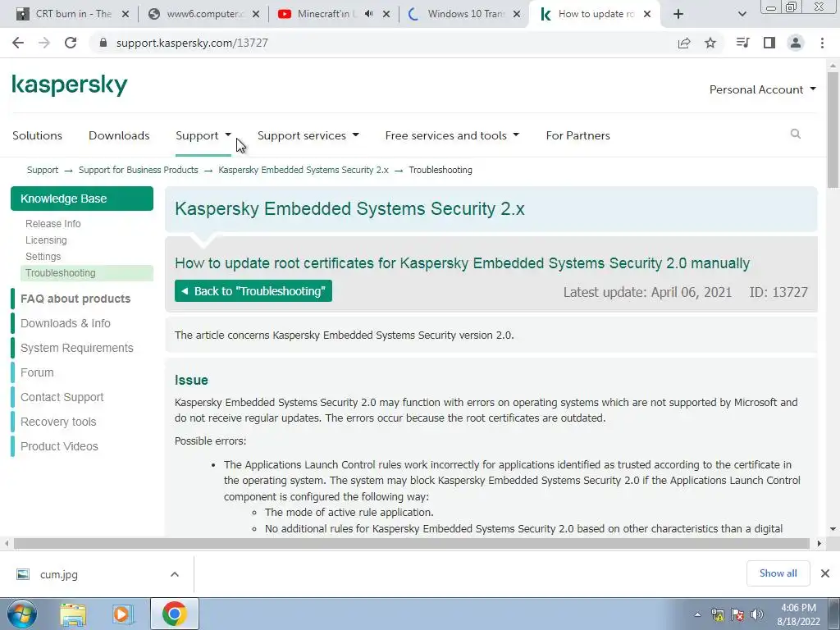Open the tab search chevron
The height and width of the screenshot is (630, 840).
742,15
